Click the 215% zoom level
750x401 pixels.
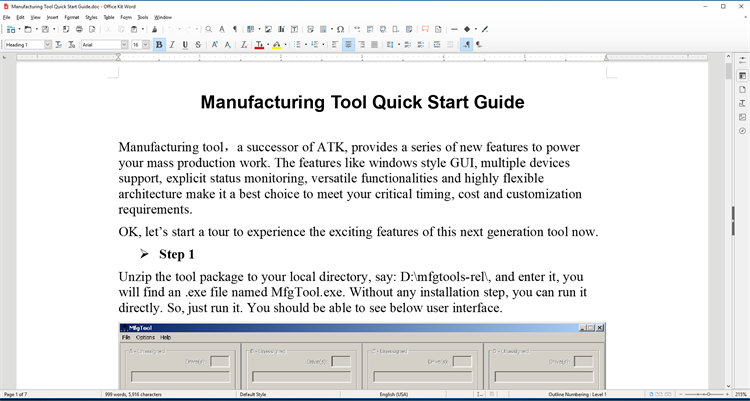tap(742, 394)
